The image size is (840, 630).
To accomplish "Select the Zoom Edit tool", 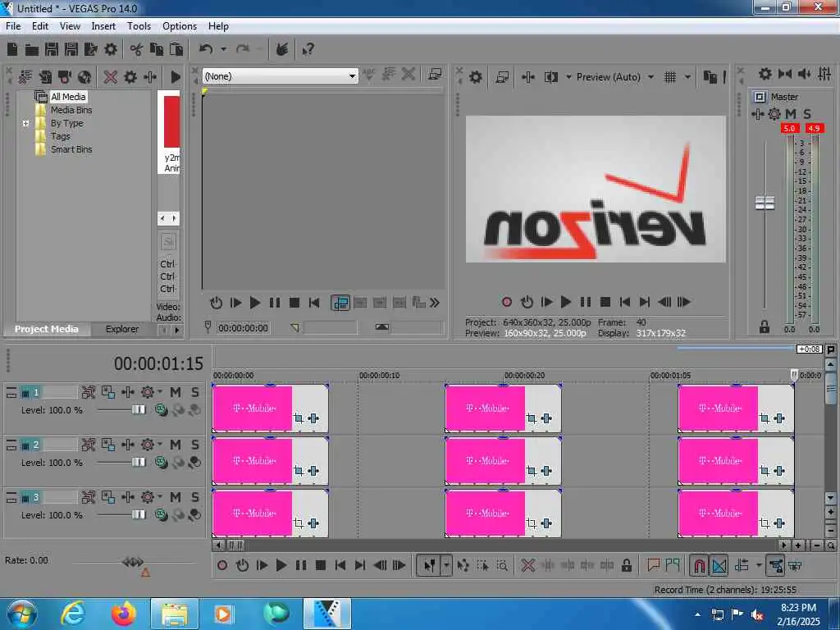I will tap(502, 565).
